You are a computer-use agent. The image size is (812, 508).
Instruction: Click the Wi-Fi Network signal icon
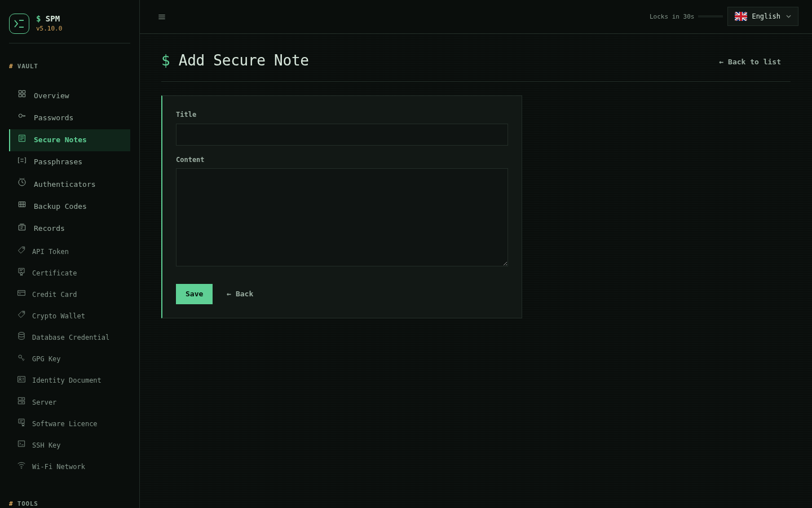pos(21,465)
